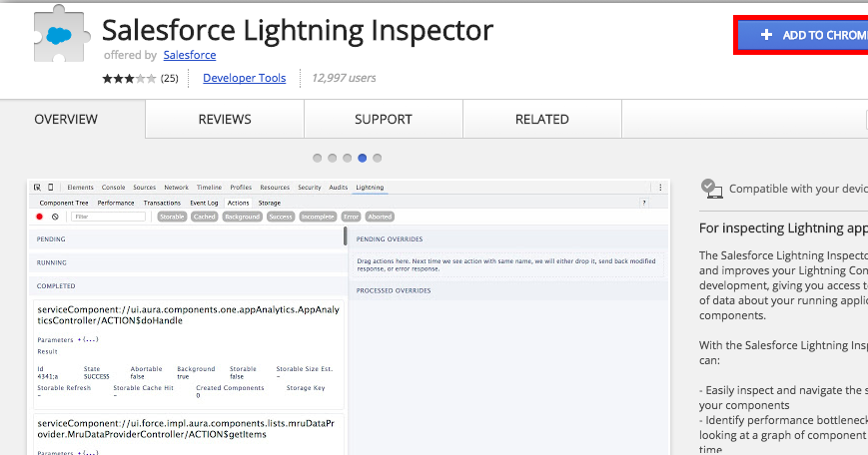Select the Component Tree subtab
Image resolution: width=868 pixels, height=455 pixels.
click(64, 203)
